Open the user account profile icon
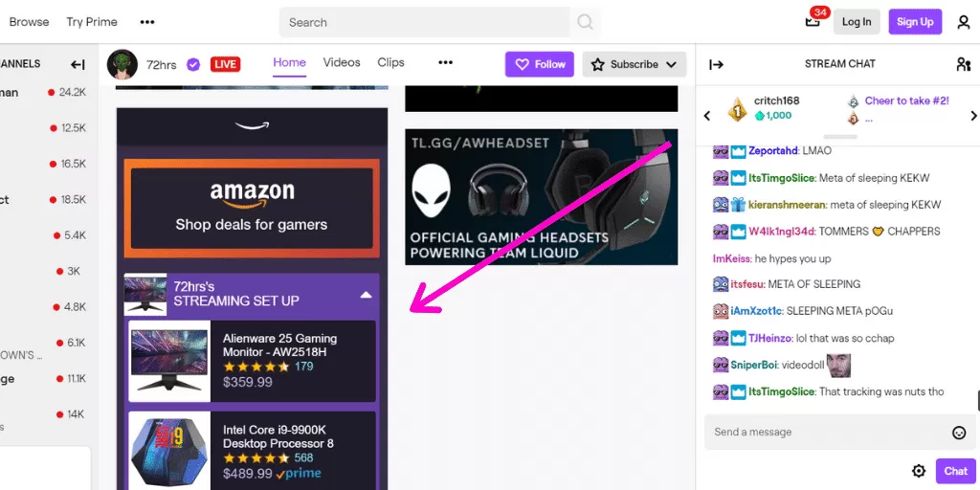 click(x=963, y=22)
